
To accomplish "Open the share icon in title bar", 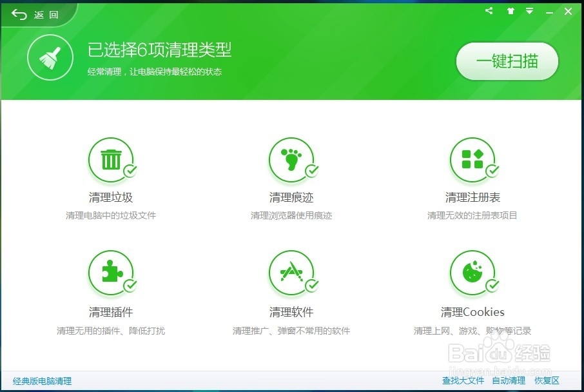I will pyautogui.click(x=489, y=11).
